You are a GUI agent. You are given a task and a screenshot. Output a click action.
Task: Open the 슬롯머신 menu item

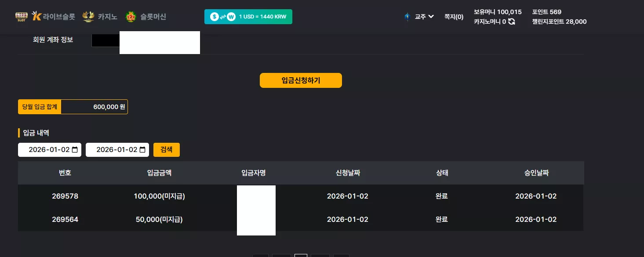pyautogui.click(x=153, y=17)
